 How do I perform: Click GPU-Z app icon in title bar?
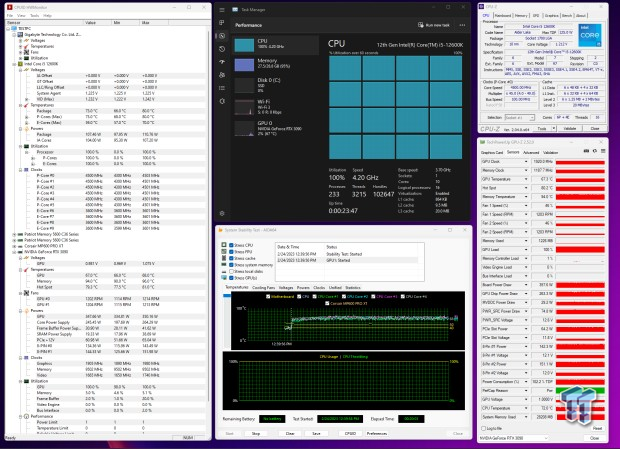point(482,142)
